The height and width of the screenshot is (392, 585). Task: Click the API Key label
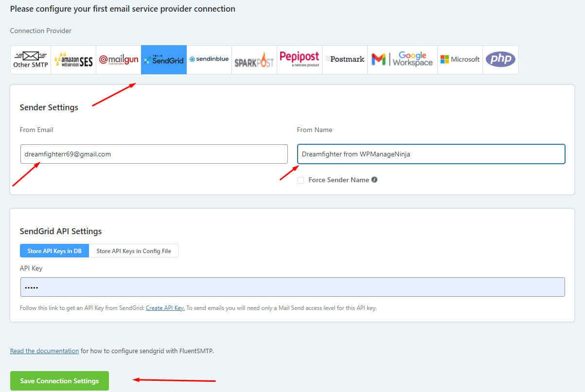[x=31, y=268]
